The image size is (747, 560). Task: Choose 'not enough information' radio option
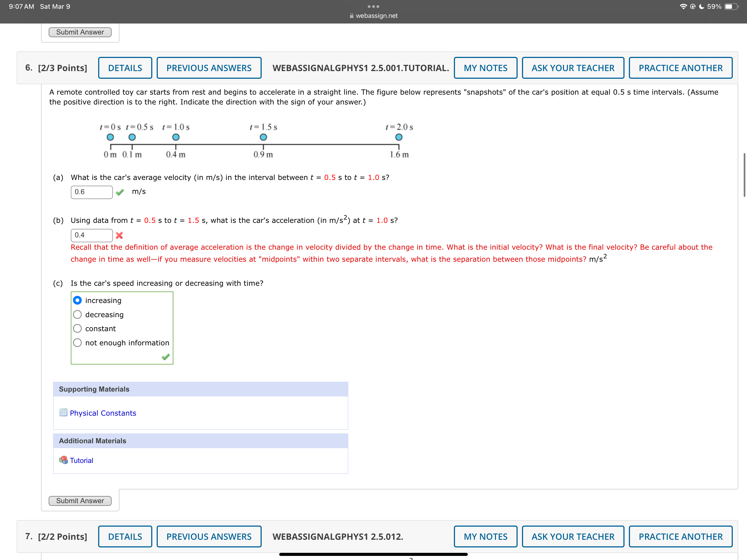coord(77,343)
